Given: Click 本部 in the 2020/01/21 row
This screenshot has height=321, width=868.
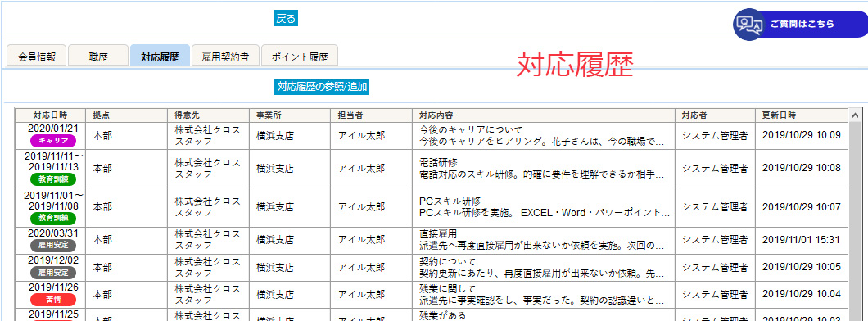Looking at the screenshot, I should [x=102, y=135].
